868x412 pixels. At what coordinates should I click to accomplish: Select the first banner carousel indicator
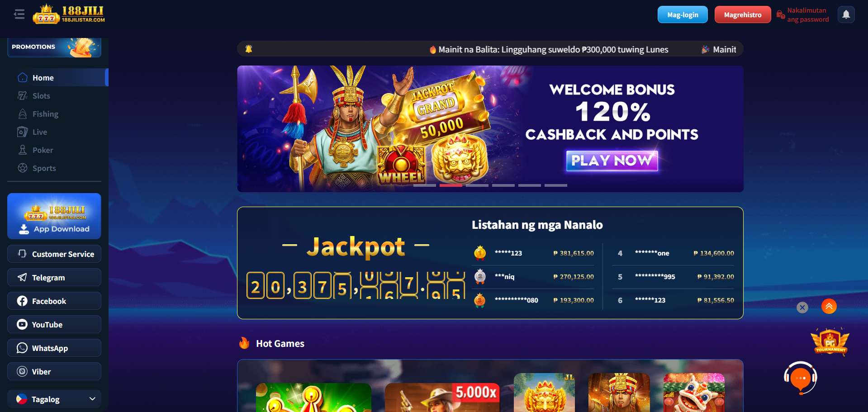pos(425,185)
